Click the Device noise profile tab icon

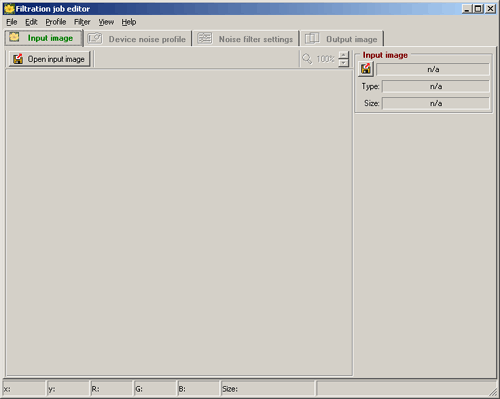click(95, 38)
